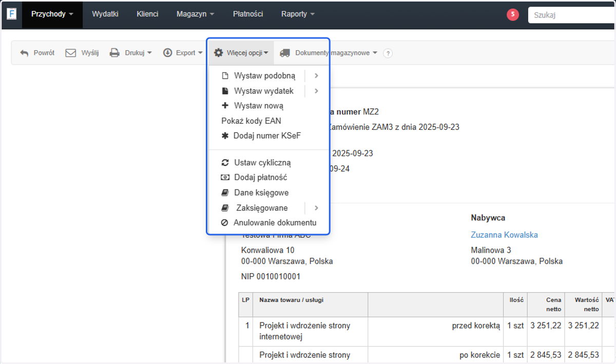The height and width of the screenshot is (364, 616).
Task: Choose Dane księgowe menu entry
Action: point(261,193)
